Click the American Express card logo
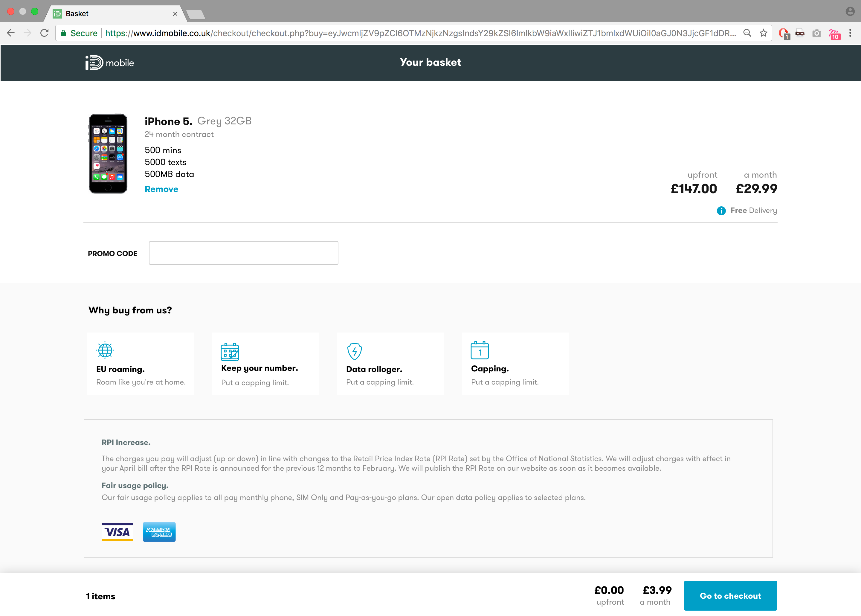 coord(159,532)
